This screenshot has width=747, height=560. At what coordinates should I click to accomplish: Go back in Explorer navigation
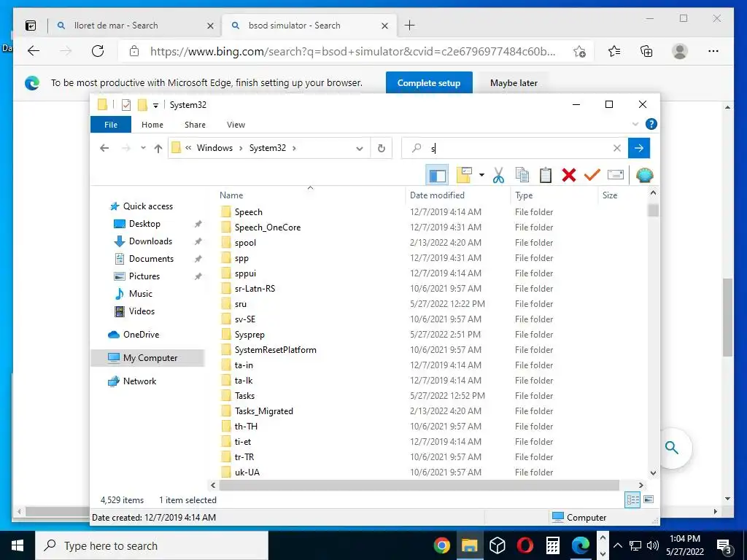coord(104,148)
